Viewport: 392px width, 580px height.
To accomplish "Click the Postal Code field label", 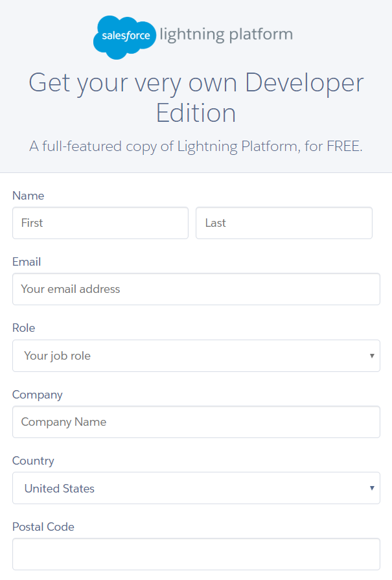I will pos(43,527).
